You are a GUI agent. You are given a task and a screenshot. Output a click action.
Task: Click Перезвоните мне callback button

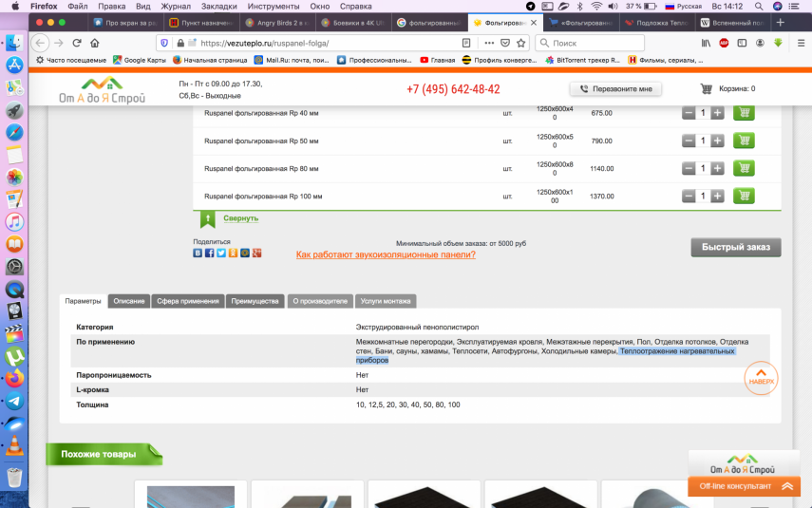point(615,88)
